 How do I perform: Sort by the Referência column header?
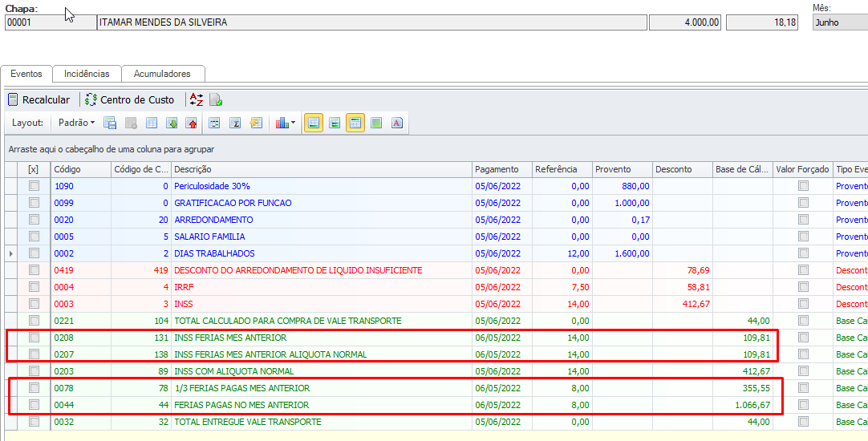pos(562,169)
